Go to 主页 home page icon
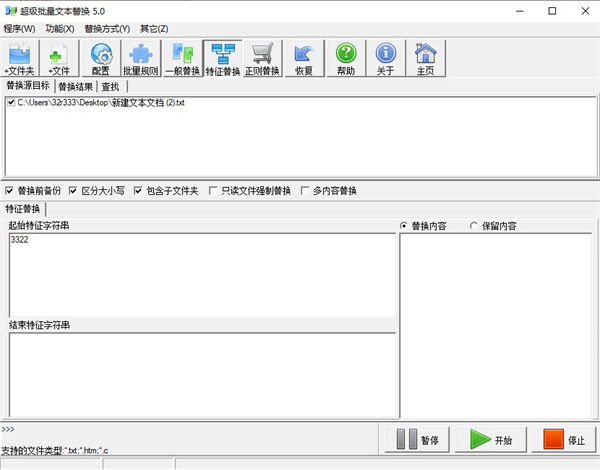600x470 pixels. [x=426, y=58]
